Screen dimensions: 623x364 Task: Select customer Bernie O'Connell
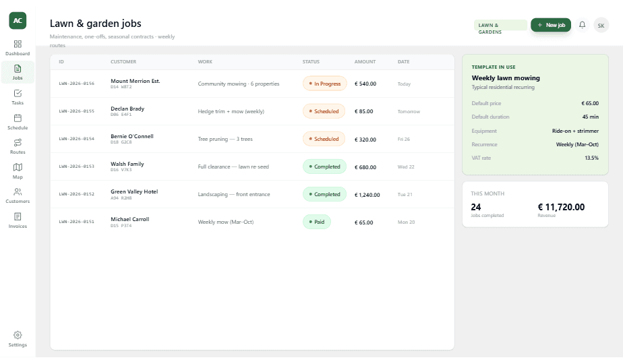tap(132, 136)
